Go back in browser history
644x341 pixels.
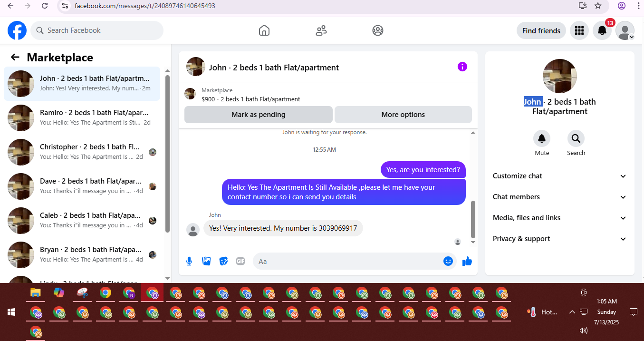tap(10, 6)
